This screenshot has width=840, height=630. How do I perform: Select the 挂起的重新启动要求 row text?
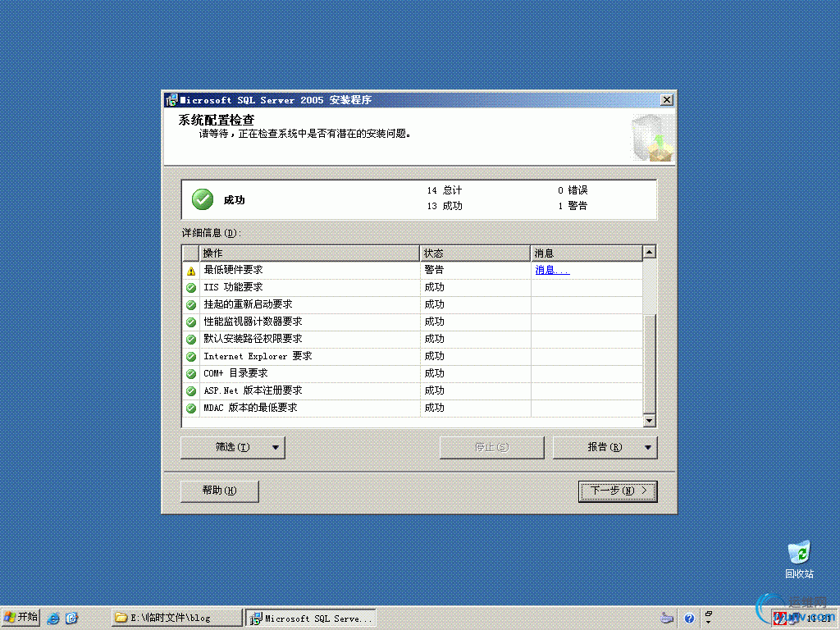(248, 304)
